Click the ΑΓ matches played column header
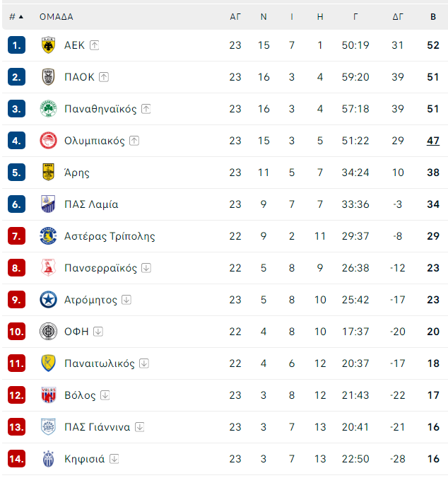Screen dimensions: 448x478 pos(235,16)
